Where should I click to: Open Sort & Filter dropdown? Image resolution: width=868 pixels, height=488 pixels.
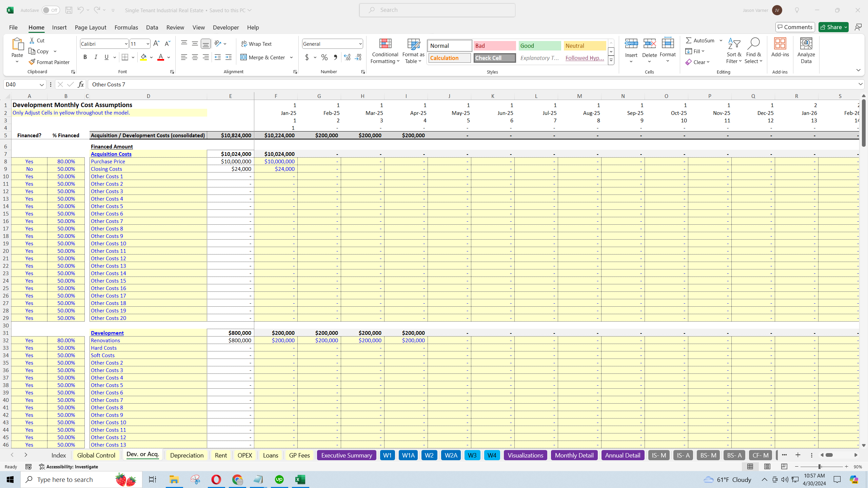[x=734, y=50]
